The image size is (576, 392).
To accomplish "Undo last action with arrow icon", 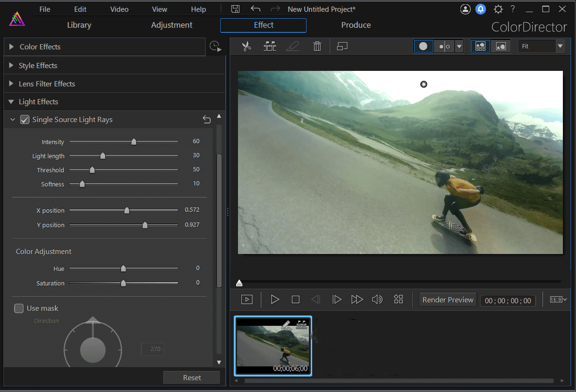I will [255, 9].
